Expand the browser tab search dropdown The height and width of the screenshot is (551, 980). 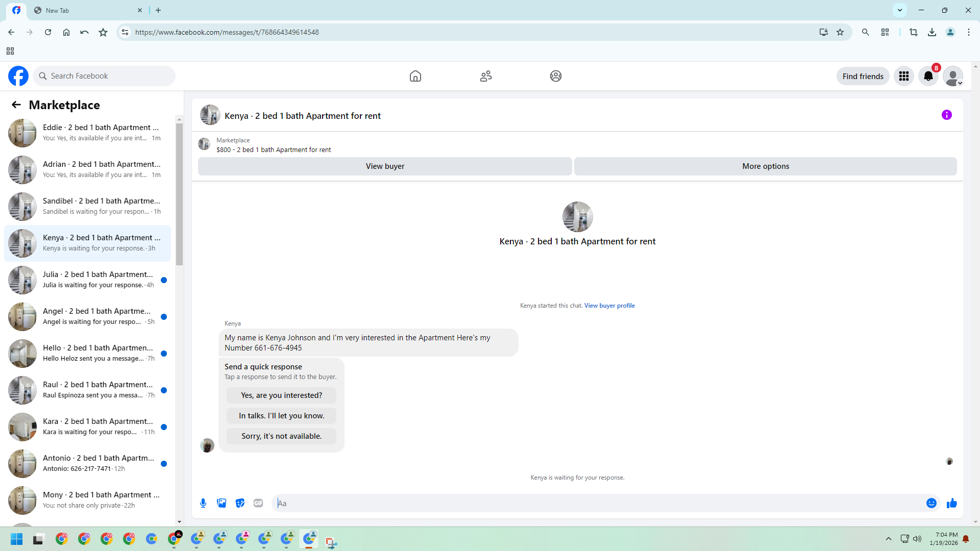click(900, 10)
